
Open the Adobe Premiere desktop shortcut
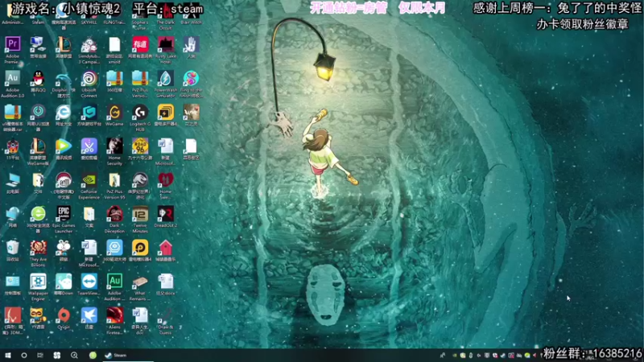click(12, 43)
